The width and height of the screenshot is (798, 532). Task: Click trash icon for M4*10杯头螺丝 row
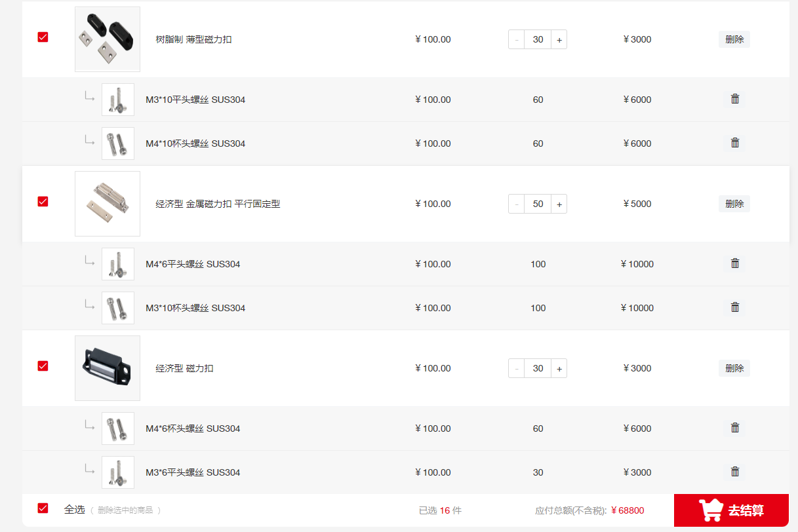coord(735,143)
